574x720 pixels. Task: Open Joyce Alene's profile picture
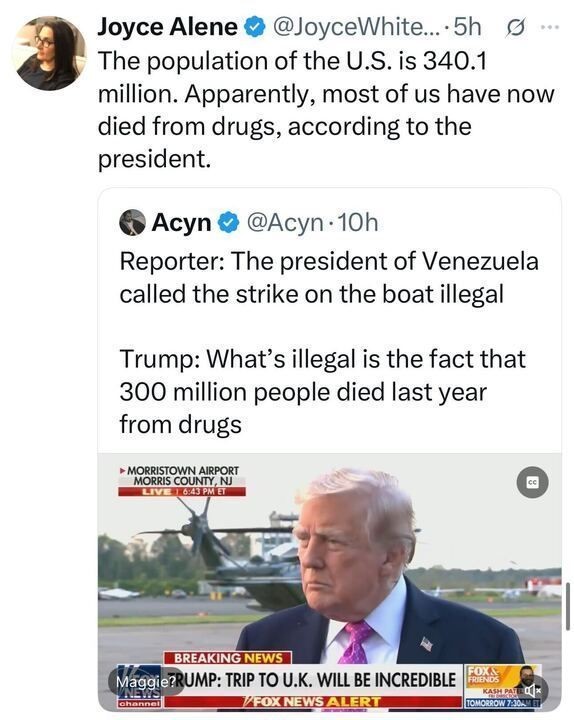click(x=51, y=53)
